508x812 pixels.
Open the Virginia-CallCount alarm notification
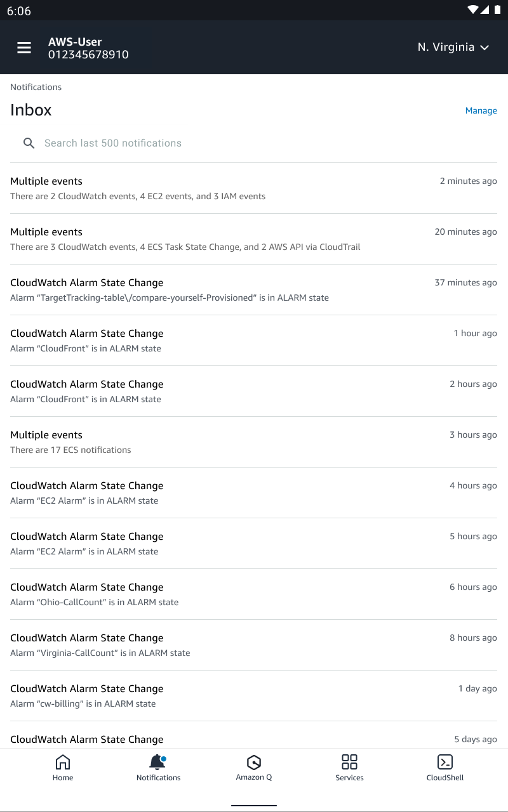pos(254,645)
